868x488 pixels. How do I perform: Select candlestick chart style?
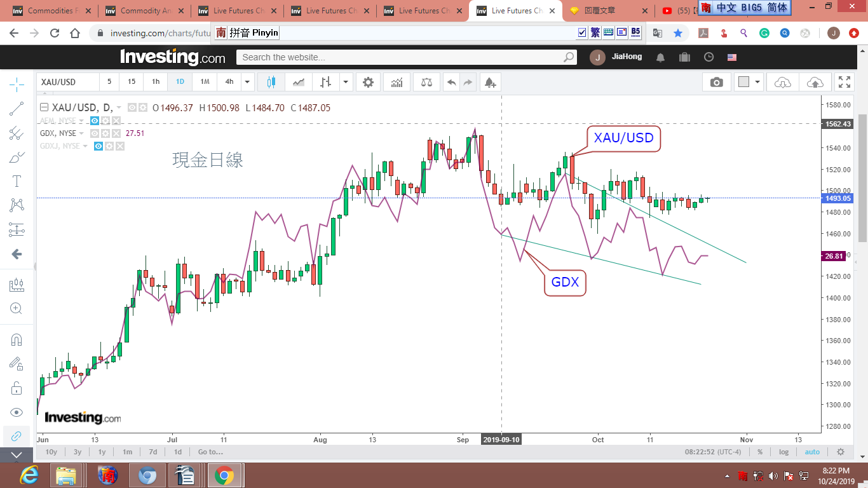pos(271,82)
